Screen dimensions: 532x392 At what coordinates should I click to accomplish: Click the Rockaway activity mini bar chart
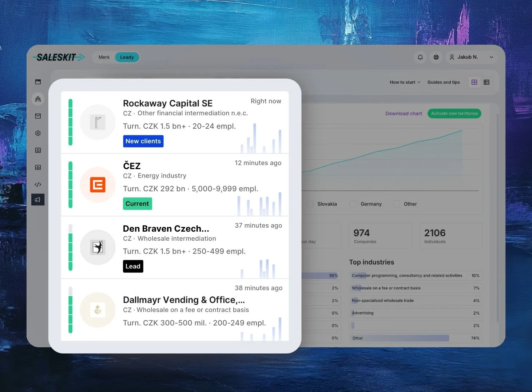(x=261, y=138)
